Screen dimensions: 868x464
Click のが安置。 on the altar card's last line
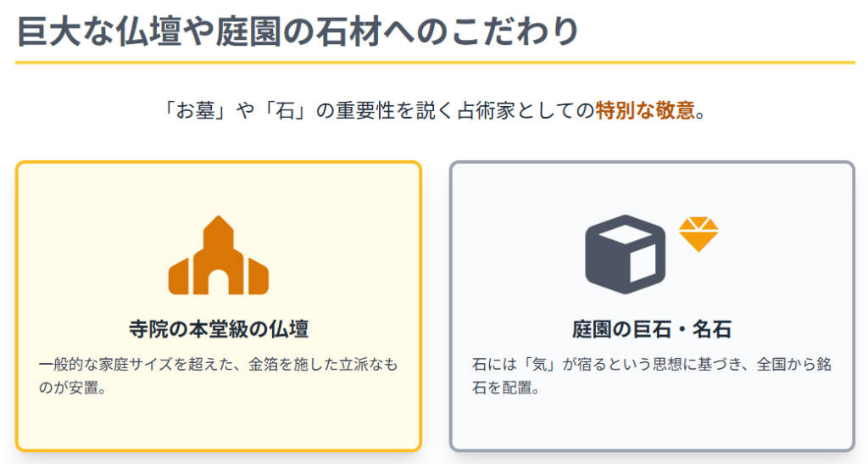(x=72, y=389)
